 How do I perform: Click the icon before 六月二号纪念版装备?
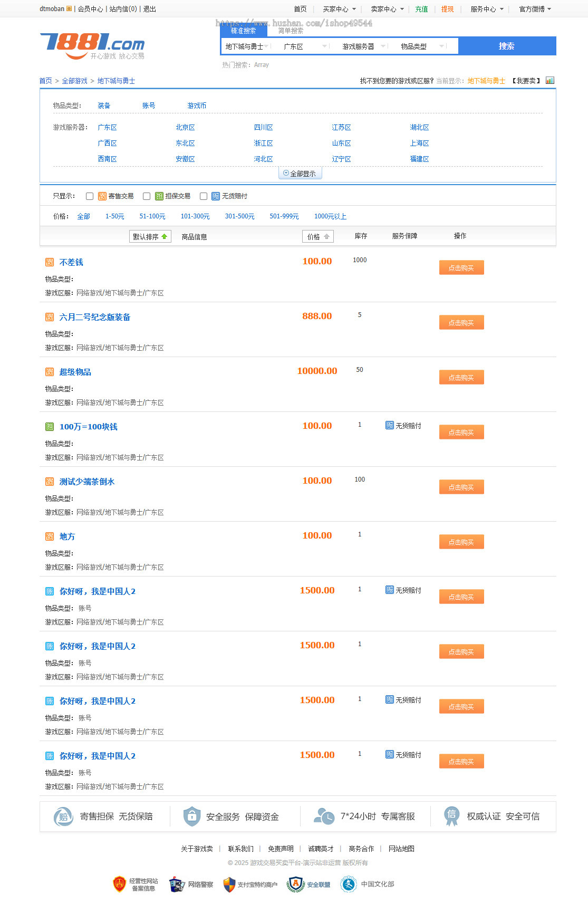[50, 317]
